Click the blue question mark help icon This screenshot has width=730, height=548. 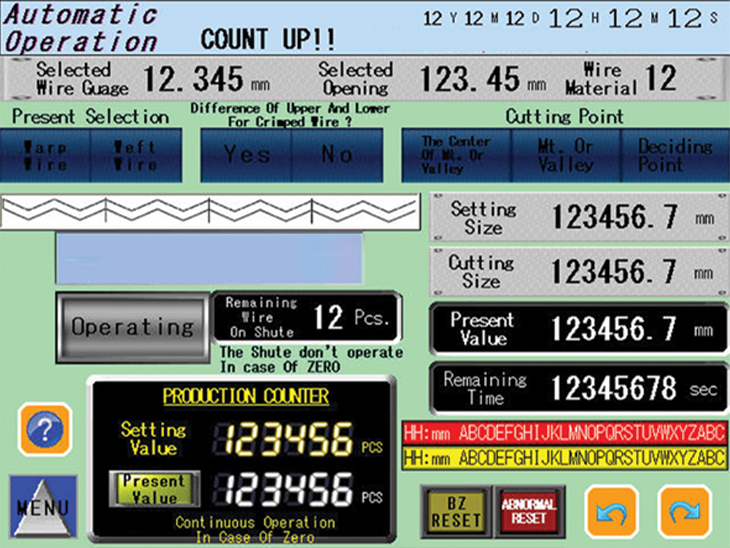click(x=44, y=429)
